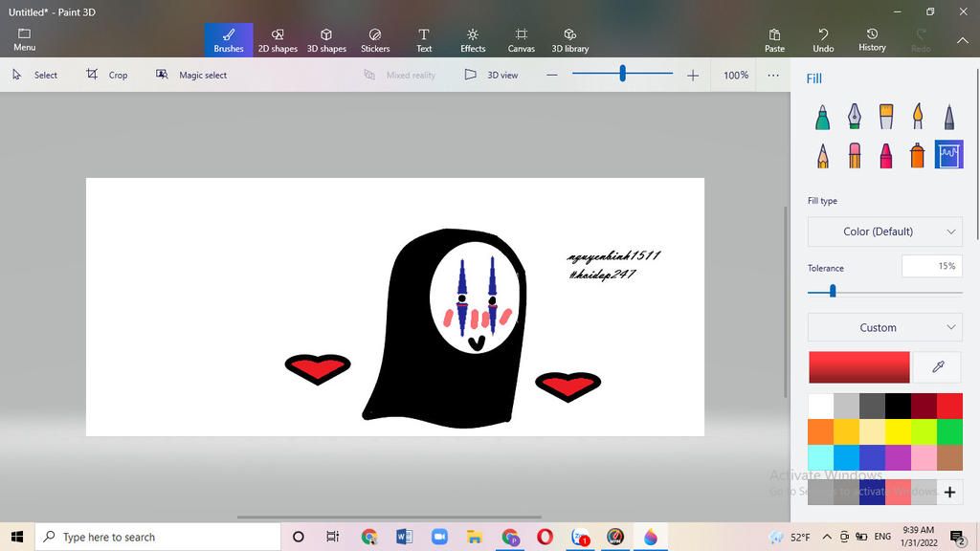This screenshot has width=980, height=551.
Task: Add a custom color with plus button
Action: [950, 493]
